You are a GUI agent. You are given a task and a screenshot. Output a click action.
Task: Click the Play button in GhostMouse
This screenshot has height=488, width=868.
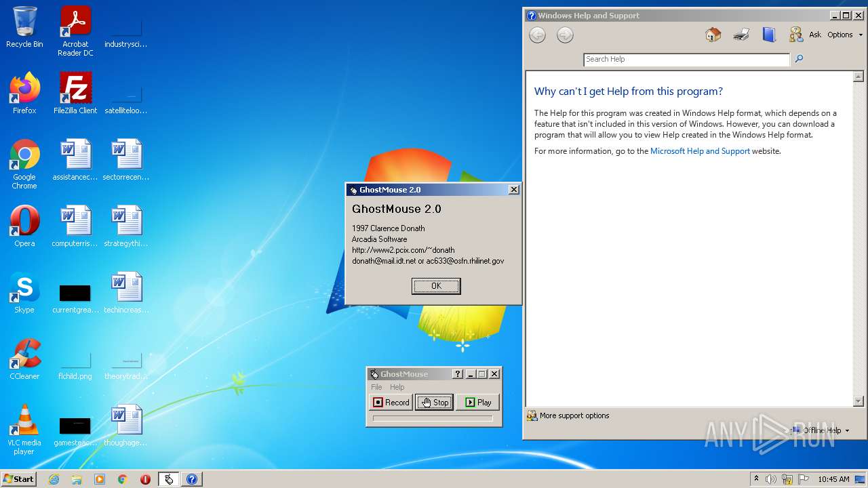tap(477, 402)
